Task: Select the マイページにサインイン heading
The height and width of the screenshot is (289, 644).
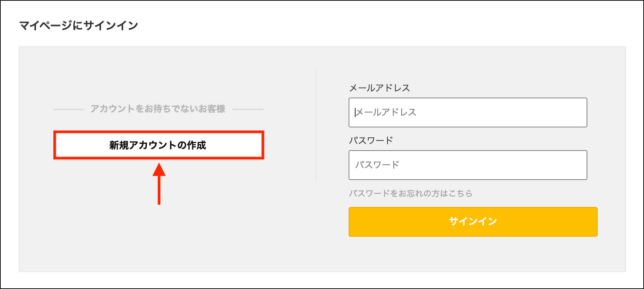Action: click(79, 25)
